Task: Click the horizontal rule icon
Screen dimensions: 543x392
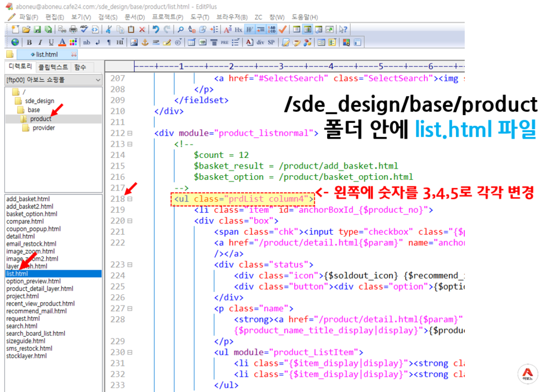Action: 156,42
